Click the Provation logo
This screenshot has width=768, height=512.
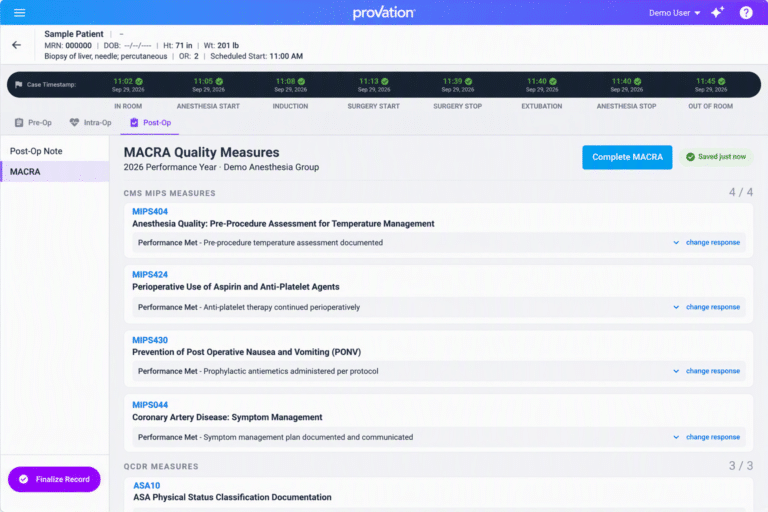click(x=384, y=13)
